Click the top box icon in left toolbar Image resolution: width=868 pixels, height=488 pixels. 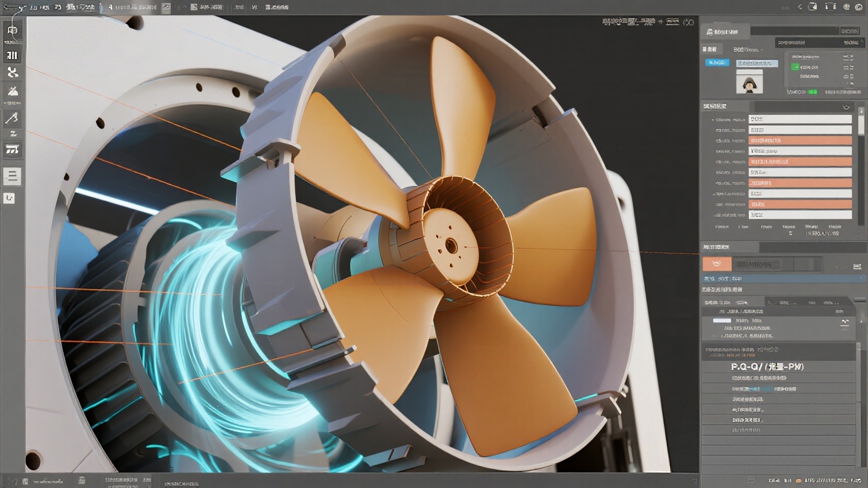tap(13, 30)
